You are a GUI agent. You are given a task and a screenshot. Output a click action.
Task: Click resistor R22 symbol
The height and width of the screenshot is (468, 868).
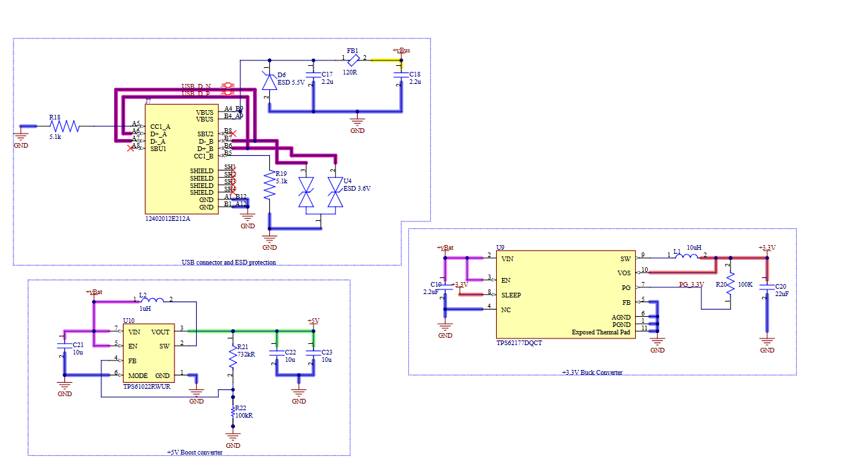(x=233, y=411)
